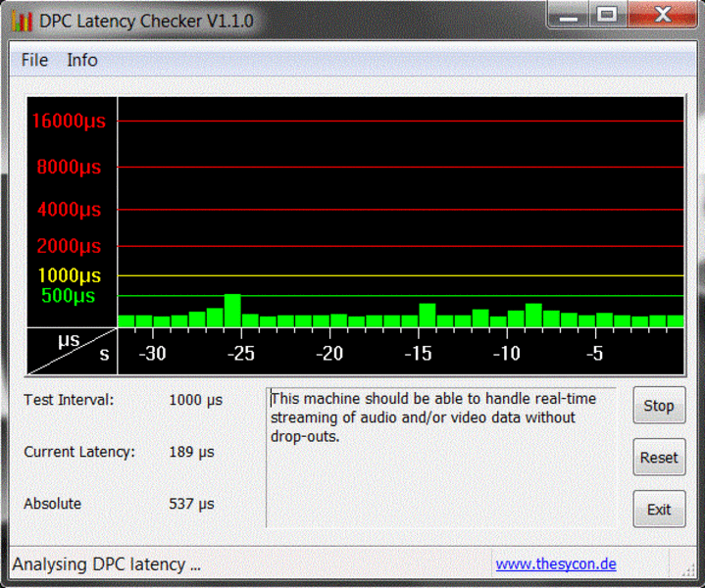Open the File menu

(x=34, y=60)
